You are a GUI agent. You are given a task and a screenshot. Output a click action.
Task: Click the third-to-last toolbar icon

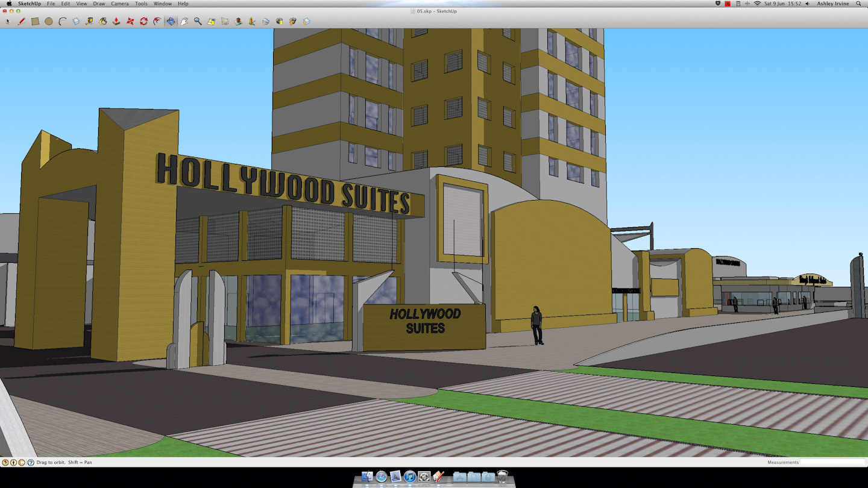pyautogui.click(x=279, y=21)
